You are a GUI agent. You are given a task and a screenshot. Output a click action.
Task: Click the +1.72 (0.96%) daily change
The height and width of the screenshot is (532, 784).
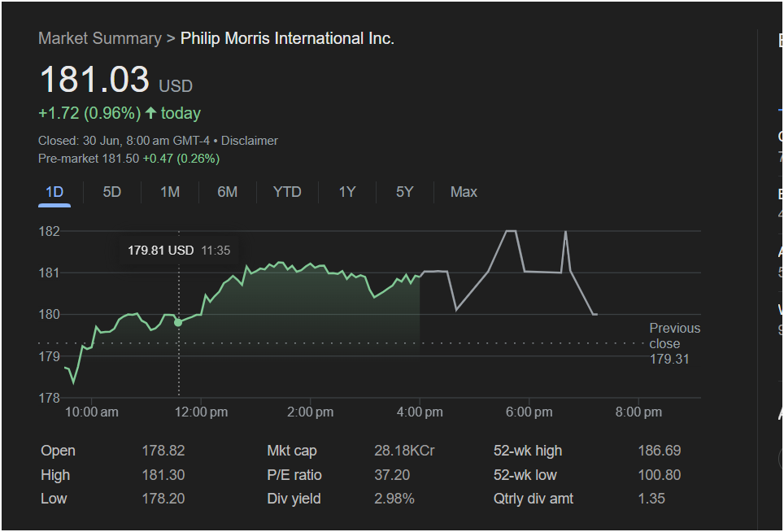click(x=89, y=113)
